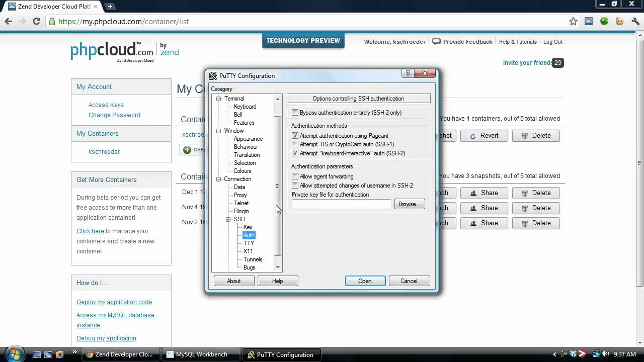Collapse the Window tree node
Viewport: 644px width, 362px height.
point(219,131)
